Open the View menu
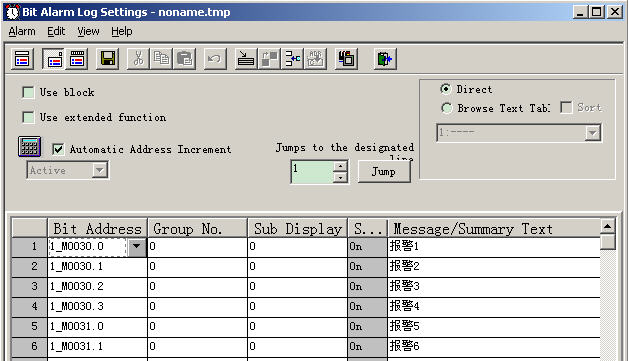 click(89, 31)
